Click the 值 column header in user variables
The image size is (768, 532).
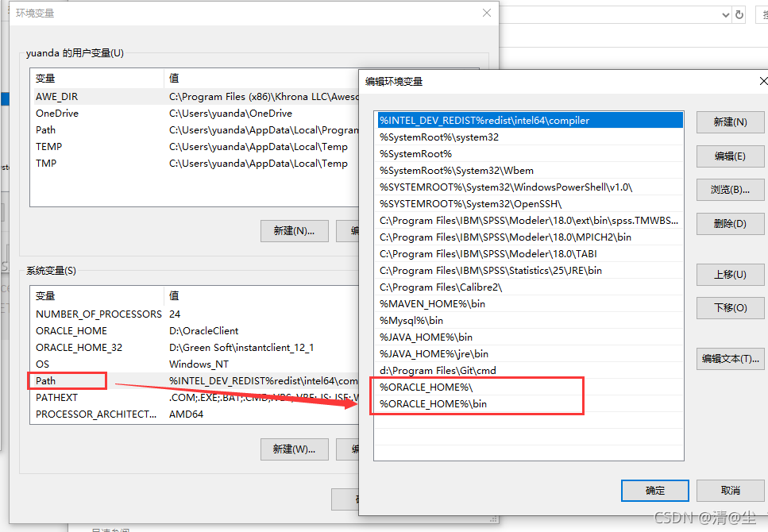[261, 79]
